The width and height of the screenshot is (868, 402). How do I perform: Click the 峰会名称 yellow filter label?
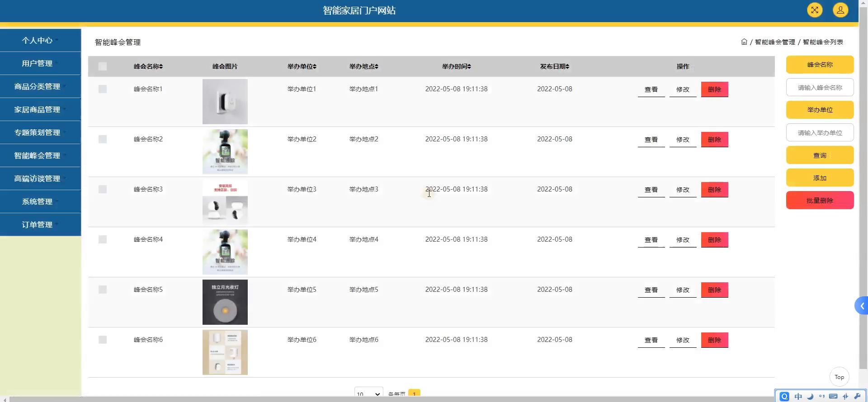coord(820,65)
